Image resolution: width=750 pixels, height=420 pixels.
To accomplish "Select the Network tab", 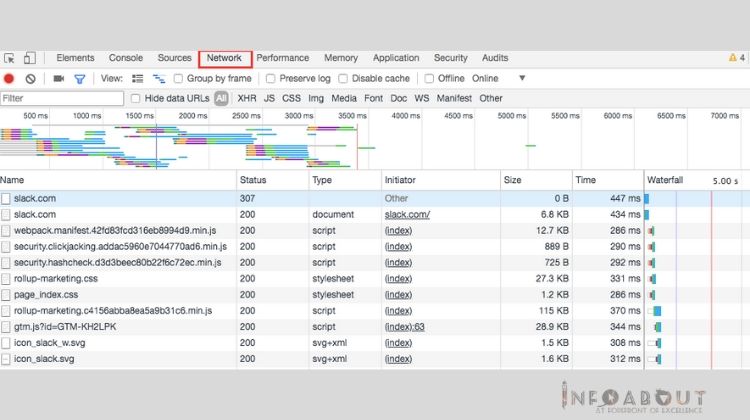I will [224, 58].
